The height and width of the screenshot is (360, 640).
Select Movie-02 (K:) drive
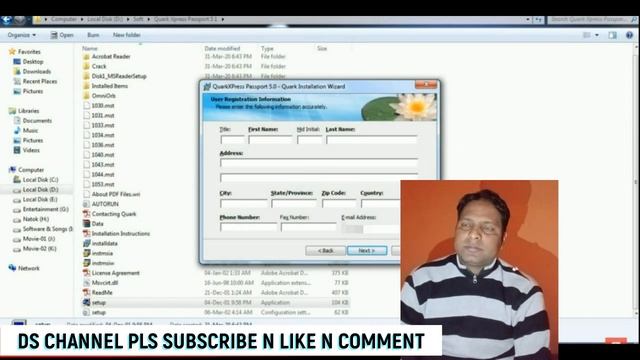coord(39,248)
